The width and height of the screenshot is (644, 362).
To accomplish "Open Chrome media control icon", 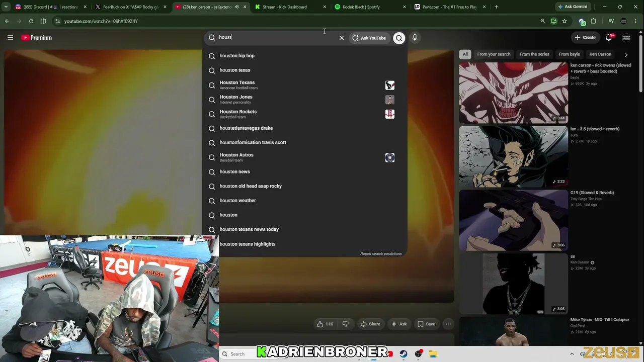I will pos(611,21).
